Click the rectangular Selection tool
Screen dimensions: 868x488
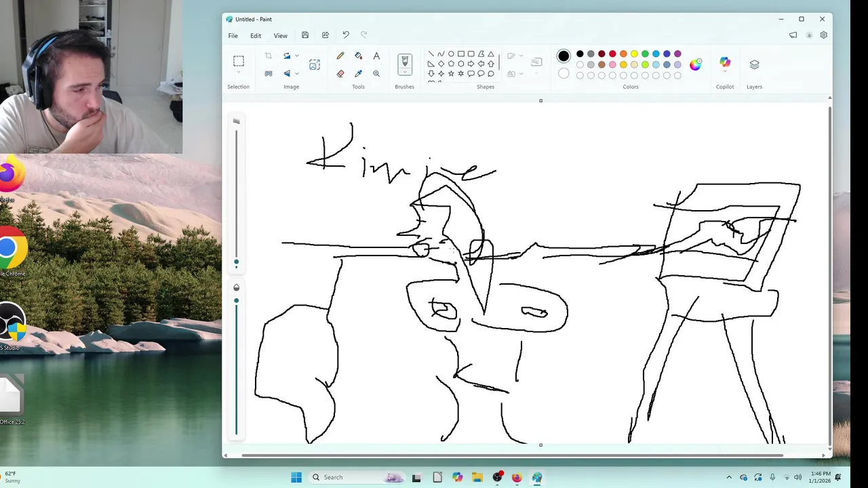(239, 61)
